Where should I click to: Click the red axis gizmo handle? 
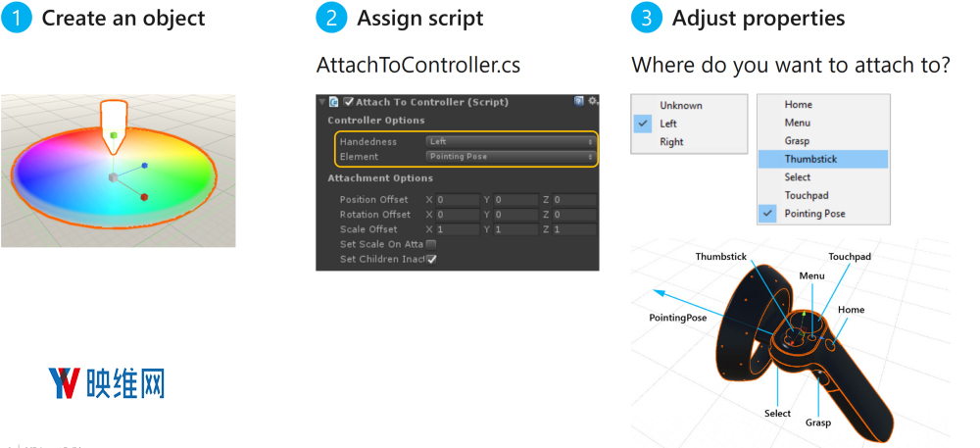(144, 197)
